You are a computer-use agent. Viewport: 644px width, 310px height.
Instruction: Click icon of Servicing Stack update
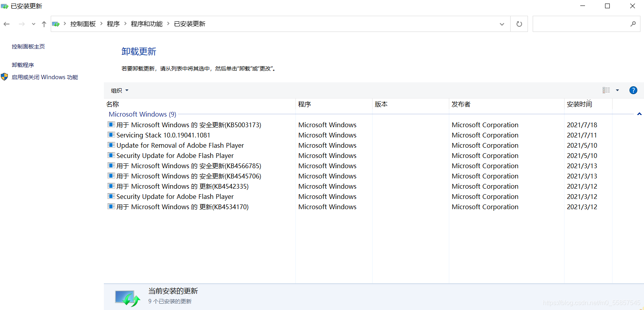(111, 135)
